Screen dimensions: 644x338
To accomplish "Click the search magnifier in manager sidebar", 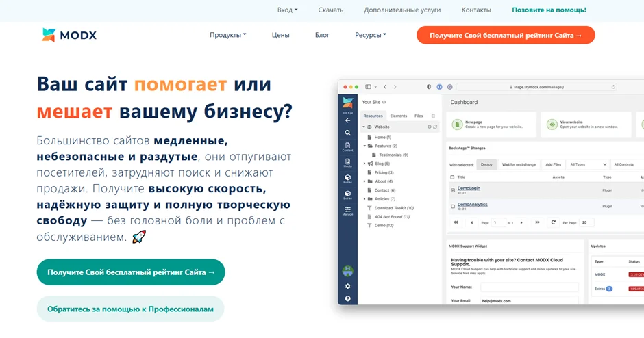I will 348,133.
